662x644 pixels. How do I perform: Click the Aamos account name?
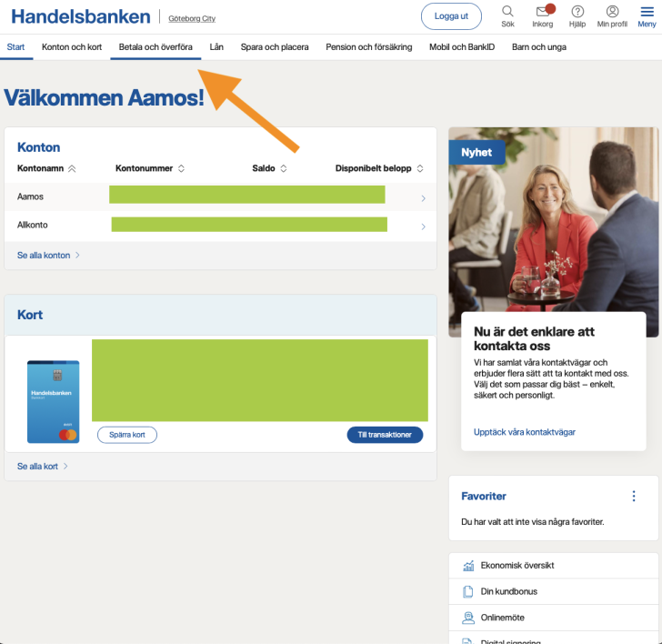pyautogui.click(x=30, y=196)
